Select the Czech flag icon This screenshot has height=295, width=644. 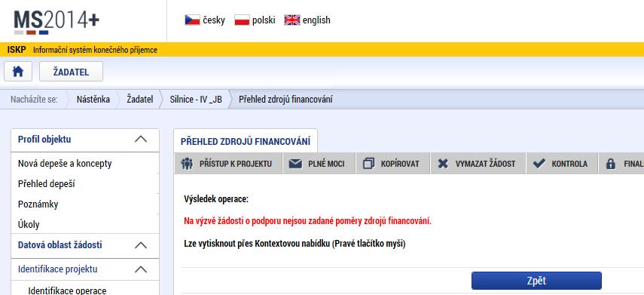192,20
